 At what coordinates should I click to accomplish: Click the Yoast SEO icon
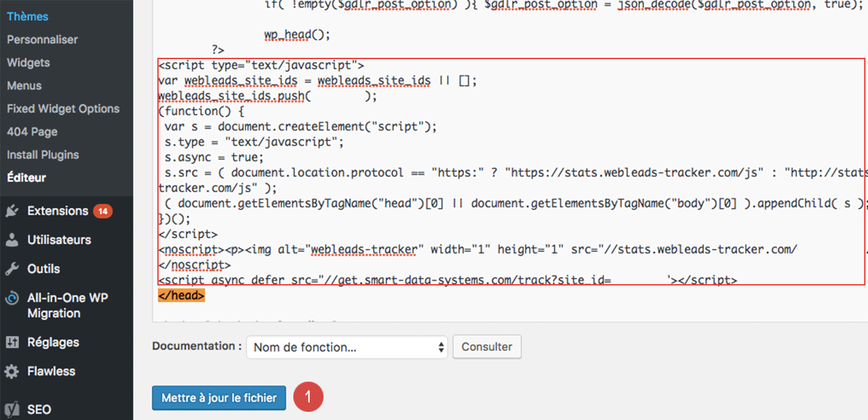click(12, 409)
